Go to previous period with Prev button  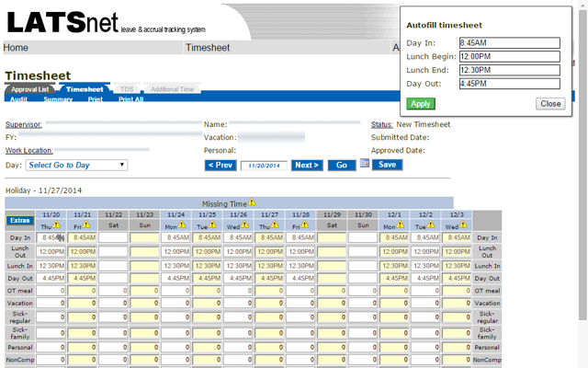(220, 166)
